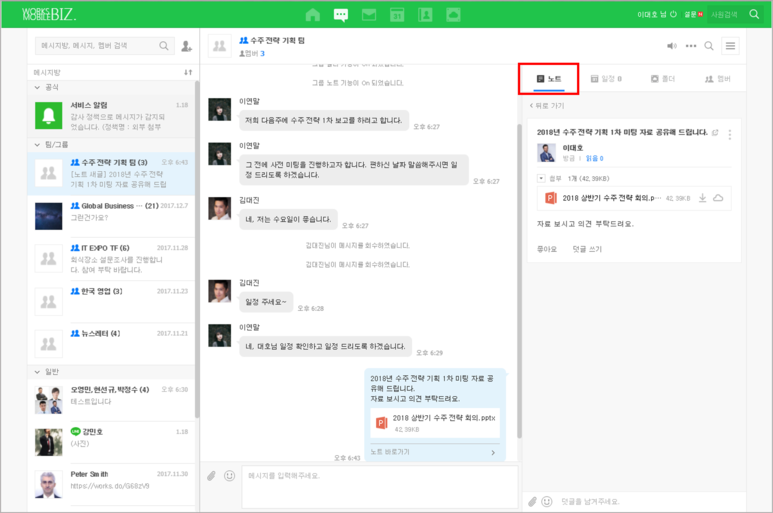Switch to the 폴더 tab
This screenshot has width=773, height=513.
(x=663, y=79)
